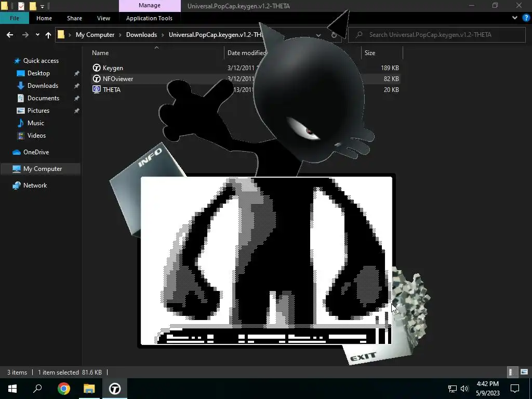
Task: Sort files by Date modified column
Action: click(246, 53)
